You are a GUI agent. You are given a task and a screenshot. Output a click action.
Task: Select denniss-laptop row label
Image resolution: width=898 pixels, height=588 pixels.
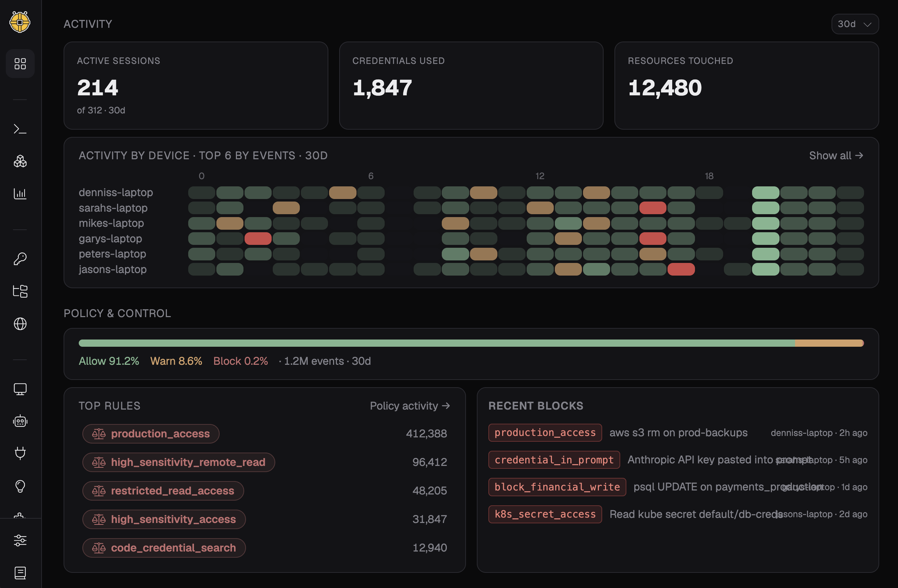coord(116,192)
